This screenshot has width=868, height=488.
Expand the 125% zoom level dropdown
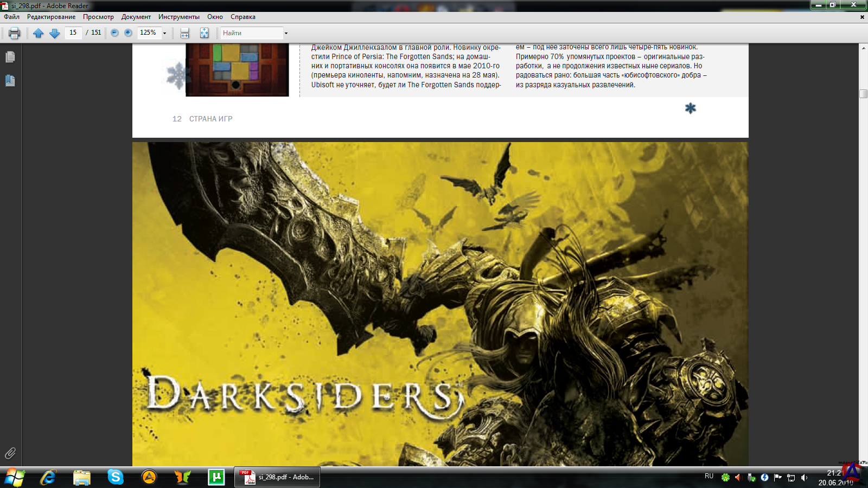164,33
